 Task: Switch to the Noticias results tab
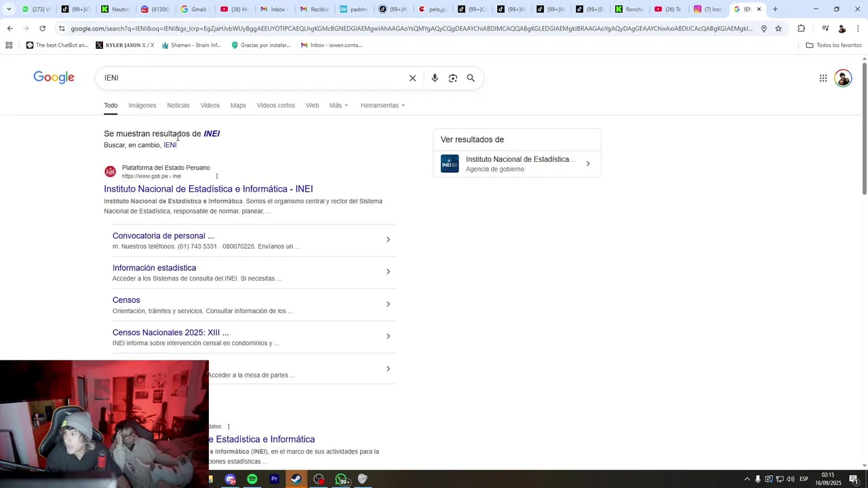178,106
